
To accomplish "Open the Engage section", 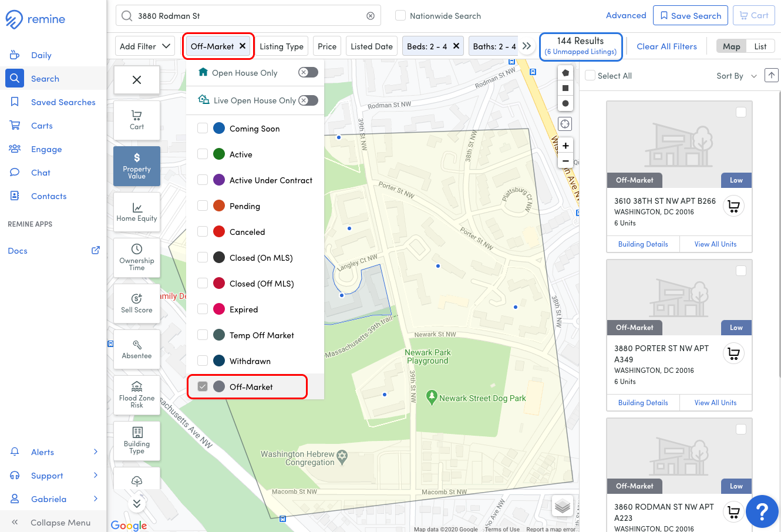I will [46, 149].
